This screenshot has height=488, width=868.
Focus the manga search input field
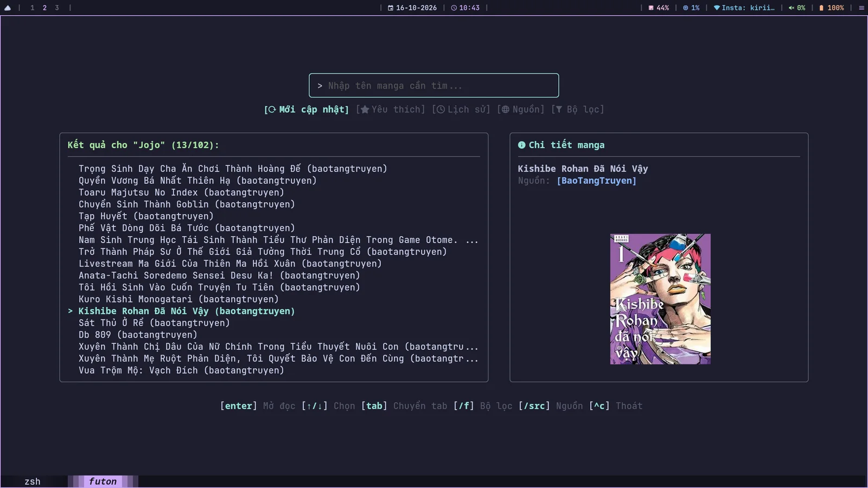[434, 86]
